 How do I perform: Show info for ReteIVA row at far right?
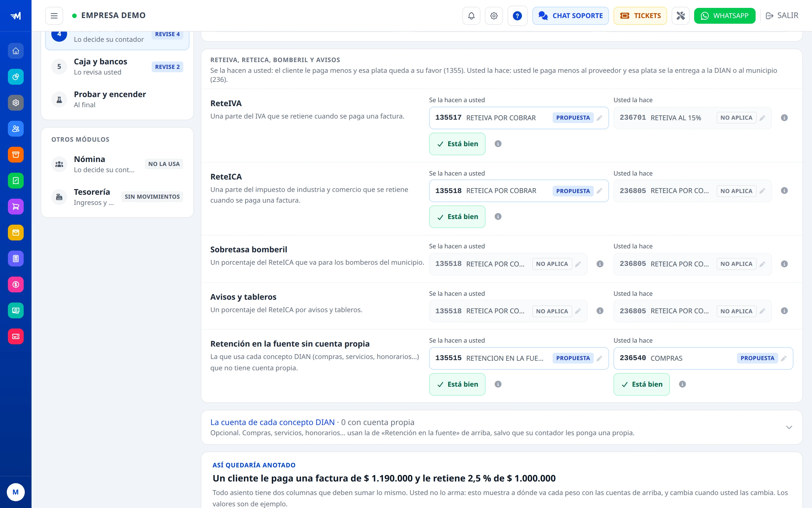coord(784,118)
